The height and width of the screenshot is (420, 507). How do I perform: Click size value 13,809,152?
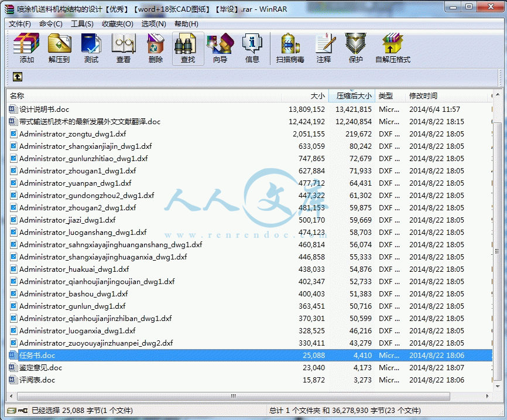point(307,110)
